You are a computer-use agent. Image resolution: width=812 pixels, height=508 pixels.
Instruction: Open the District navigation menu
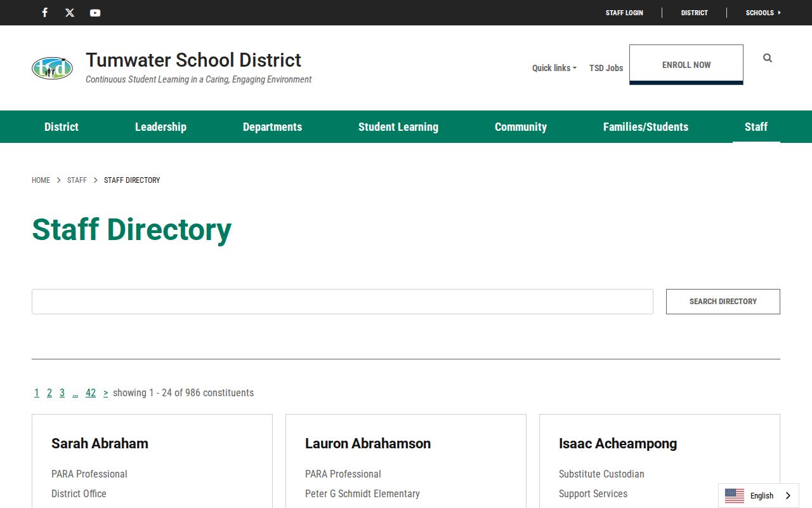coord(62,127)
